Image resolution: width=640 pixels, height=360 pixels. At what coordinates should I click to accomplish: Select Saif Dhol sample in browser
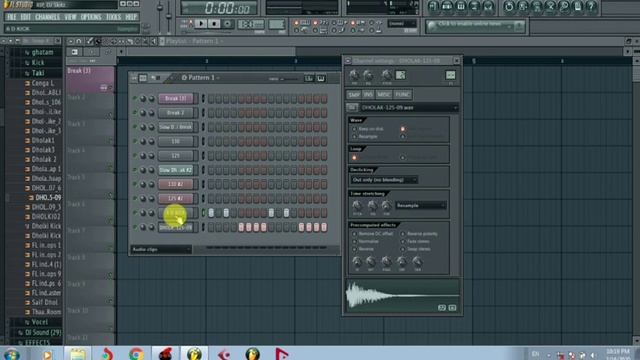coord(42,302)
